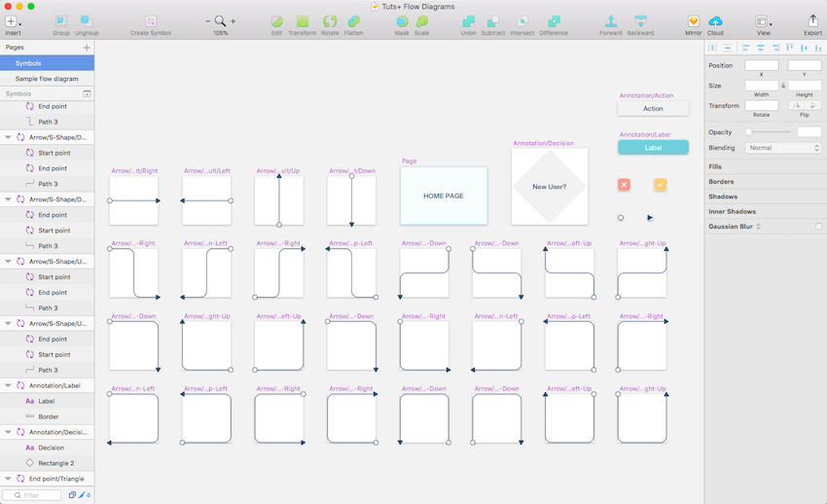
Task: Toggle the size proportions lock
Action: [x=783, y=86]
